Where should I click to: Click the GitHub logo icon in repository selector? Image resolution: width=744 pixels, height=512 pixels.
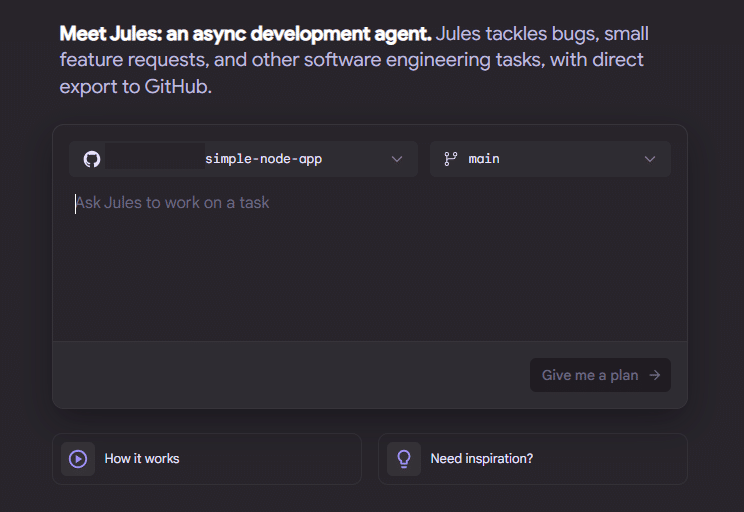click(x=92, y=159)
